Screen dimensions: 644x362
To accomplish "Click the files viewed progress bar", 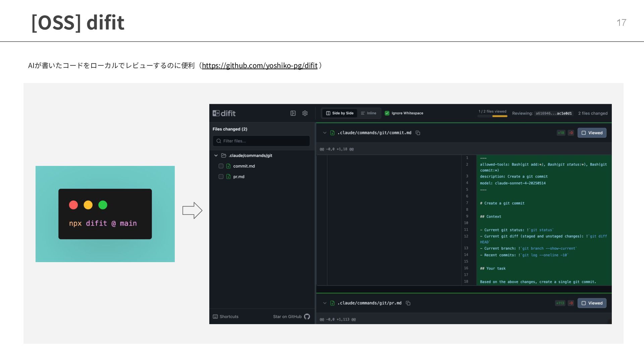I will [492, 116].
